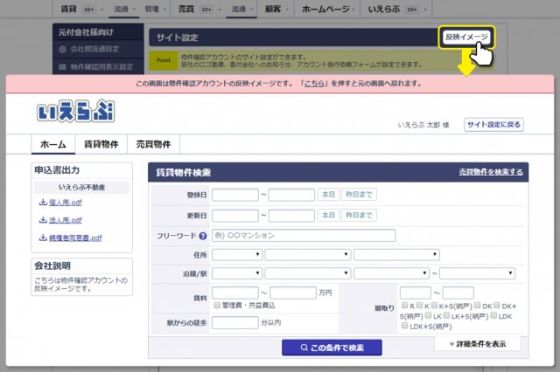Click the 本日 button in the 更新日 row
The image size is (560, 372).
coord(329,215)
